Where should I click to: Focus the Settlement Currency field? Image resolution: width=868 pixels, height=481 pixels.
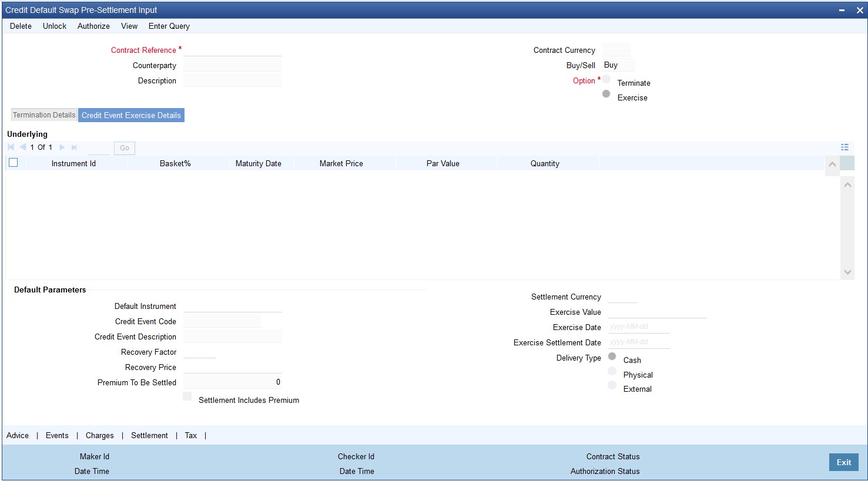[x=622, y=297]
